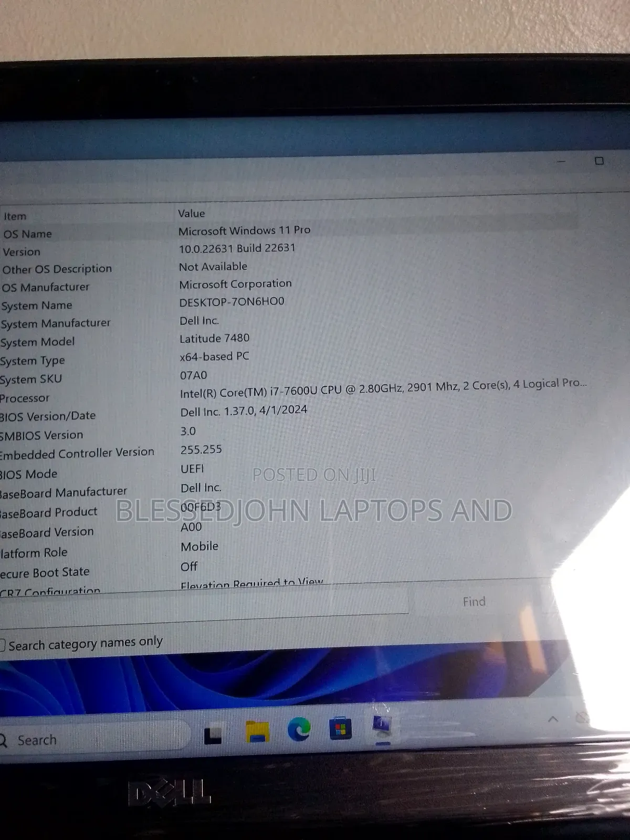Open Task View from the taskbar
The width and height of the screenshot is (630, 840).
tap(213, 735)
